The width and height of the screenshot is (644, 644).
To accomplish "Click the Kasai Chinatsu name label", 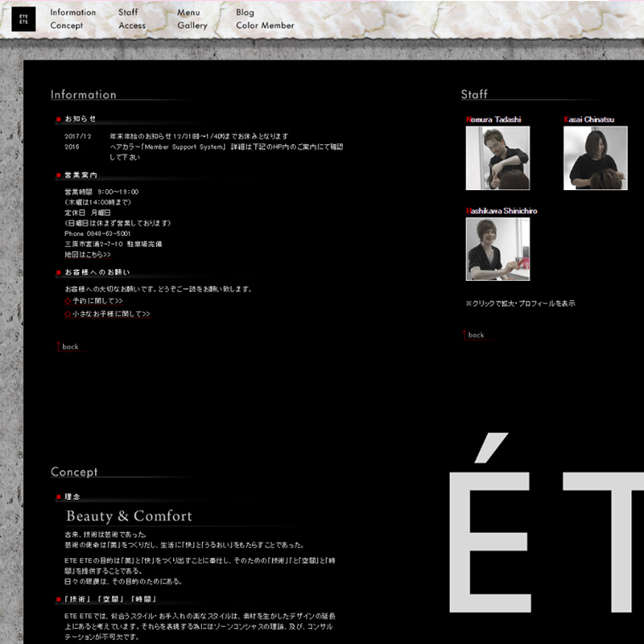I will (589, 119).
